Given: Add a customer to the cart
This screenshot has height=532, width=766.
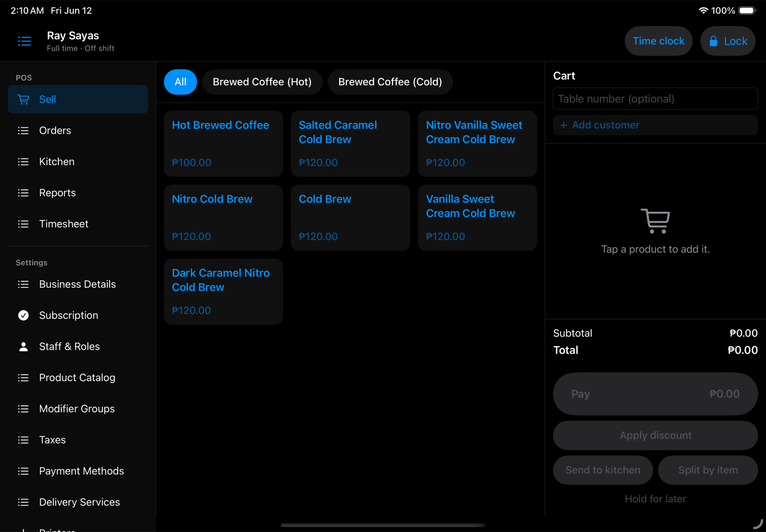Looking at the screenshot, I should (655, 125).
